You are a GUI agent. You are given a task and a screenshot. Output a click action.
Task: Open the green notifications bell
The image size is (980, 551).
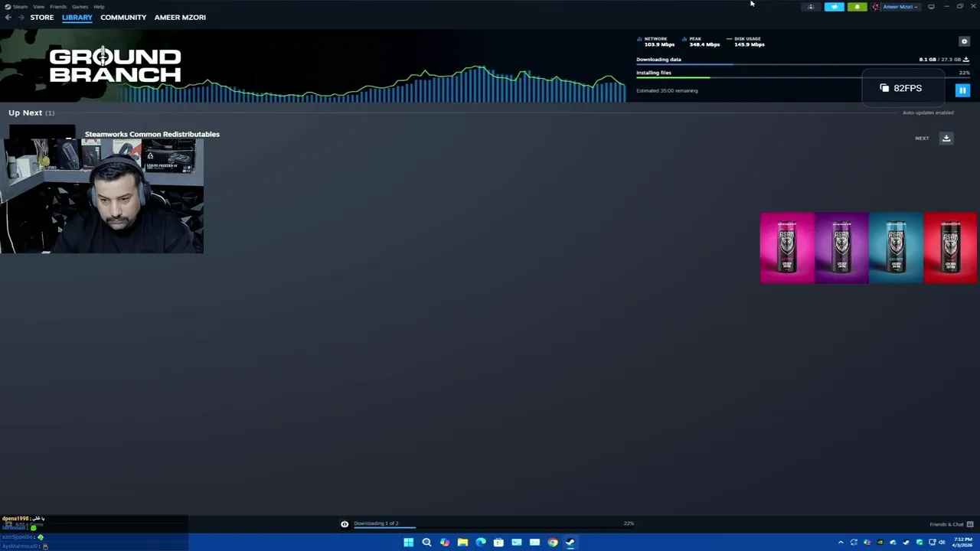(857, 7)
